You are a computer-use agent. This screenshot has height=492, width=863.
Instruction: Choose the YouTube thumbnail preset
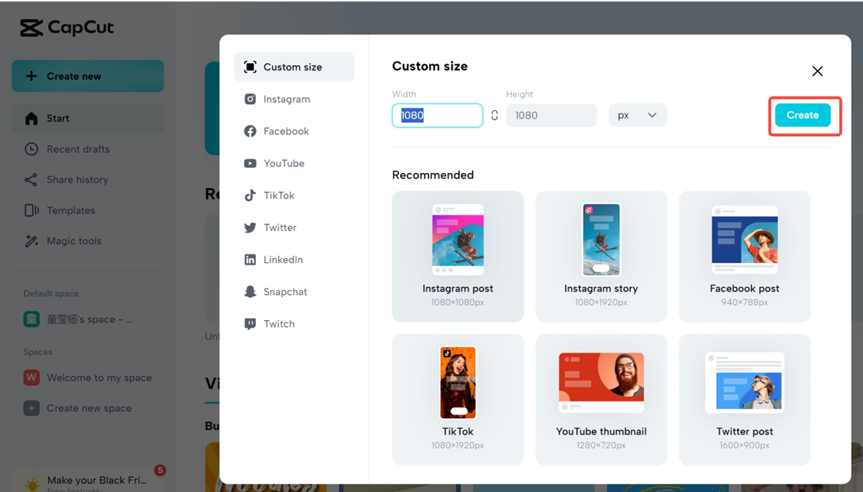[601, 400]
